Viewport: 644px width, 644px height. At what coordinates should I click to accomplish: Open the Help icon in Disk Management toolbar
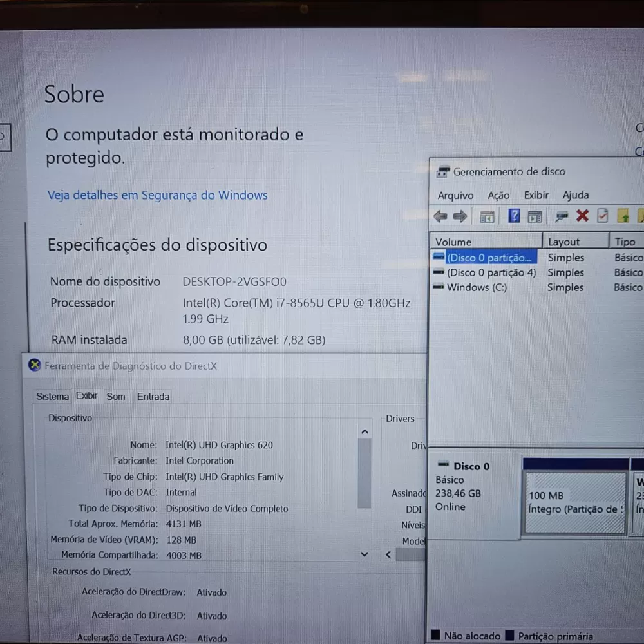[513, 216]
